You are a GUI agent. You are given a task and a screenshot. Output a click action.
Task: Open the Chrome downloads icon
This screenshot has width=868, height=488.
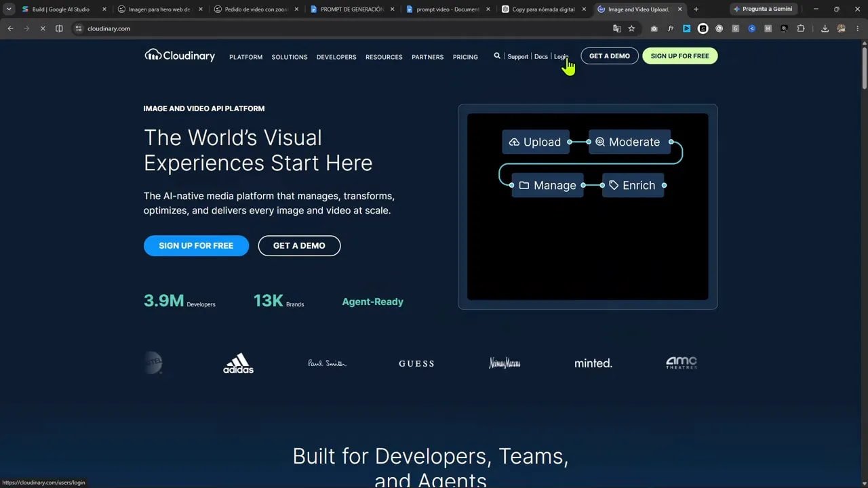point(825,28)
